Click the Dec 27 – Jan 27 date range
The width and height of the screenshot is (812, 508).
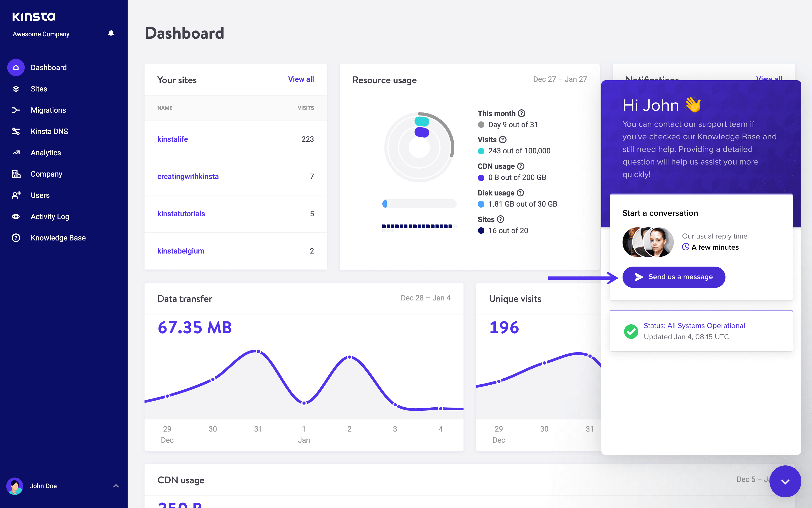click(560, 79)
